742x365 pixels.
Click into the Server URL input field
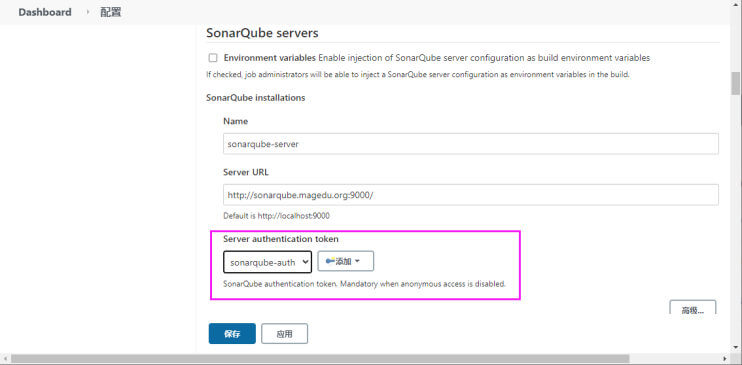pyautogui.click(x=471, y=195)
